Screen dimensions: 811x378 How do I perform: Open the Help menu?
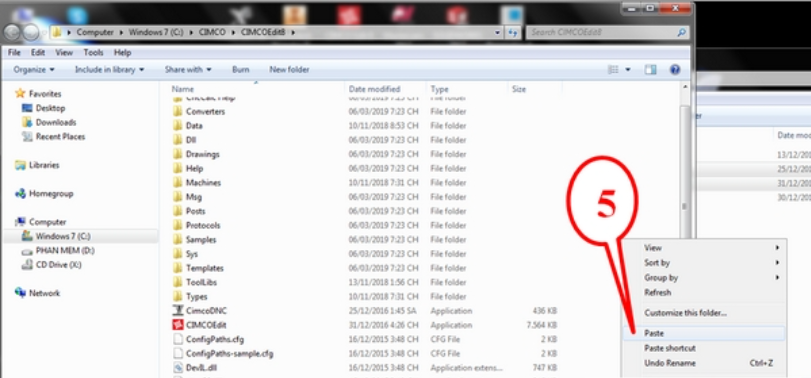point(123,53)
